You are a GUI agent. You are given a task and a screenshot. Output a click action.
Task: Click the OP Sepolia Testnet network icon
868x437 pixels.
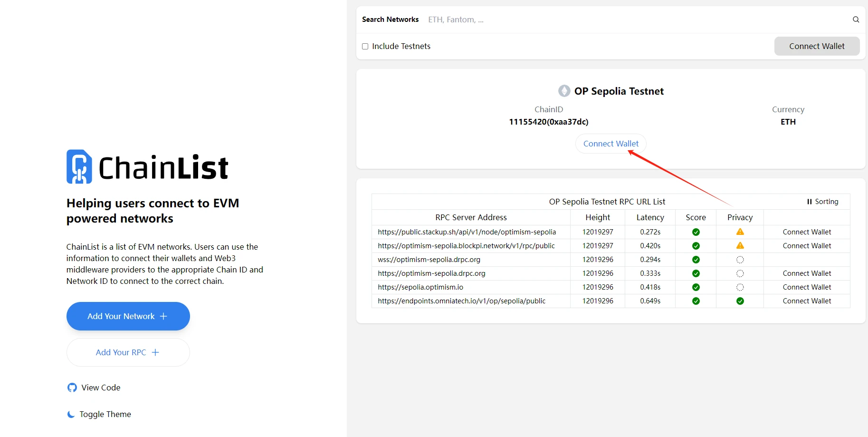[x=564, y=91]
